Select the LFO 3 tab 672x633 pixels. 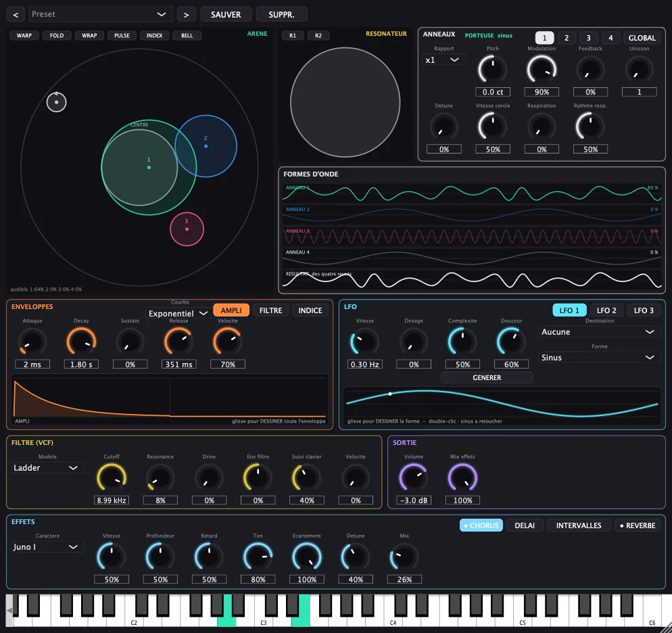644,310
